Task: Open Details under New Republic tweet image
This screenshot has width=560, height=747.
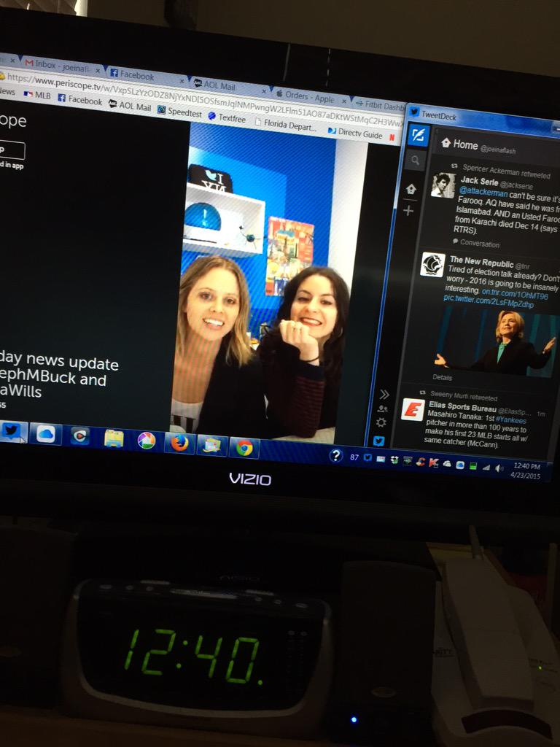Action: tap(443, 377)
